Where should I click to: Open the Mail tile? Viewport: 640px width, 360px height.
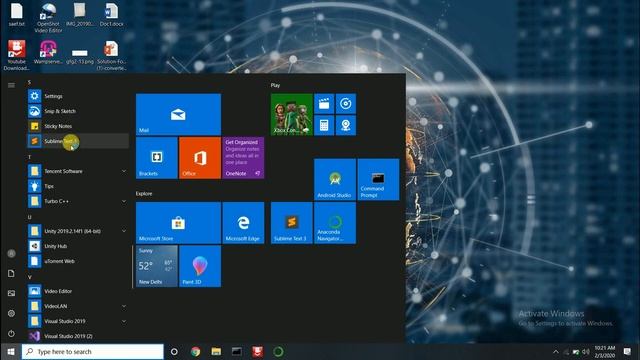pyautogui.click(x=178, y=114)
